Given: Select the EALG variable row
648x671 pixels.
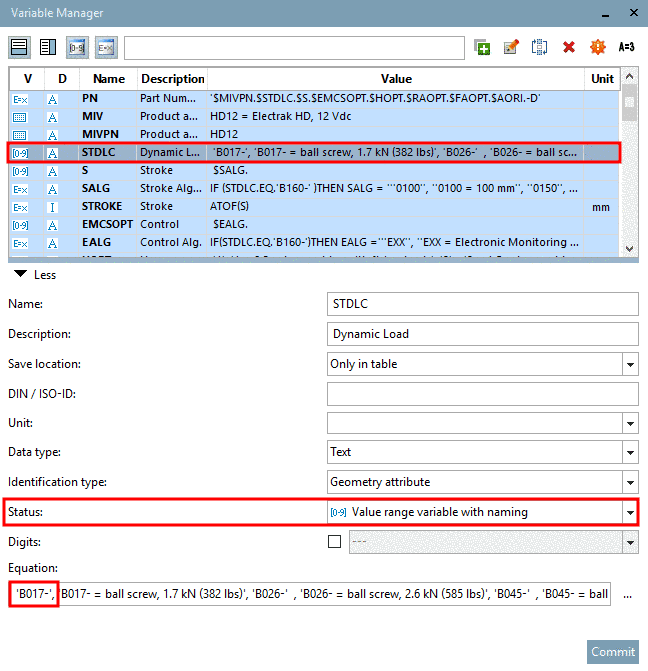Looking at the screenshot, I should [x=314, y=243].
